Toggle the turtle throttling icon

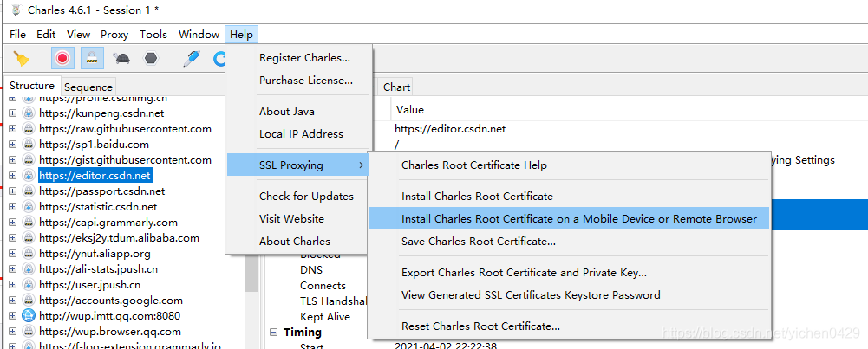click(121, 58)
